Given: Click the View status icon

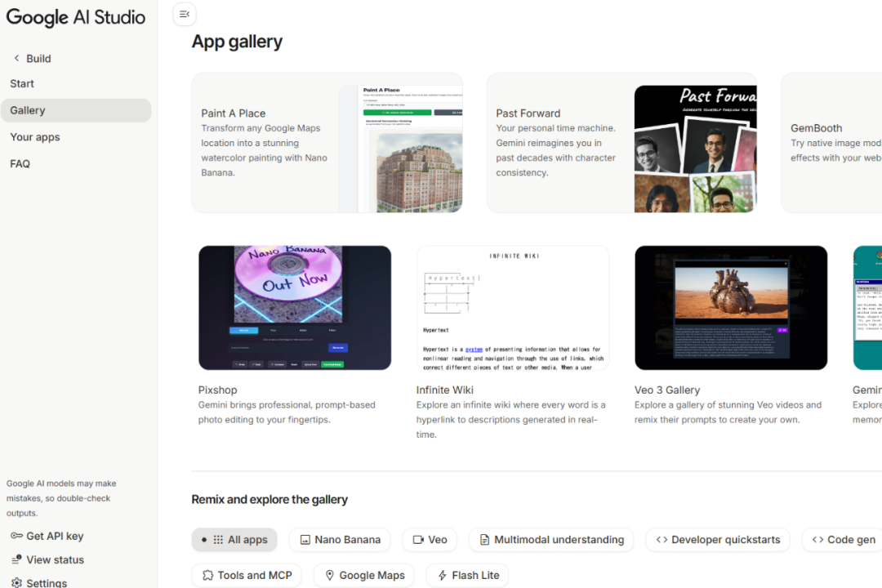Looking at the screenshot, I should (x=16, y=559).
